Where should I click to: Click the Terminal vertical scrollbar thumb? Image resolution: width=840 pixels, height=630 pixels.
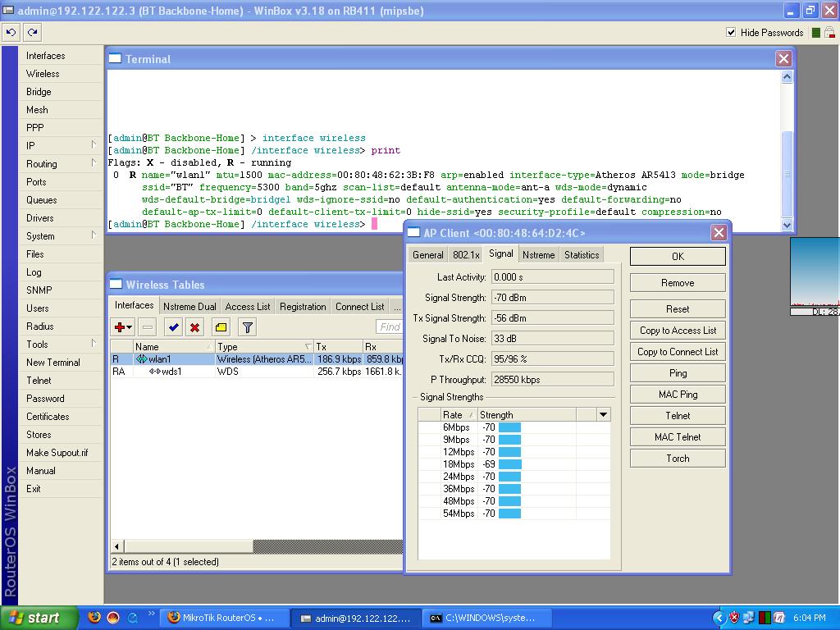[x=787, y=174]
